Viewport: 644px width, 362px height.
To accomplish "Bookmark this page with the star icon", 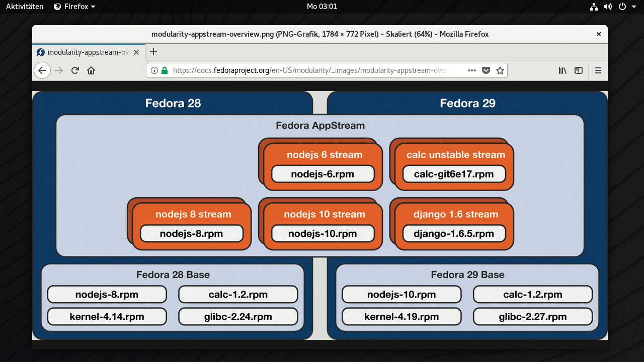I will click(x=500, y=70).
